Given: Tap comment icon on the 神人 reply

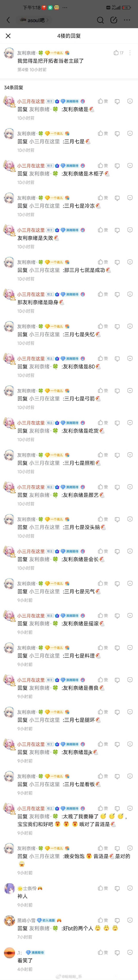Looking at the screenshot, I should pos(117,888).
